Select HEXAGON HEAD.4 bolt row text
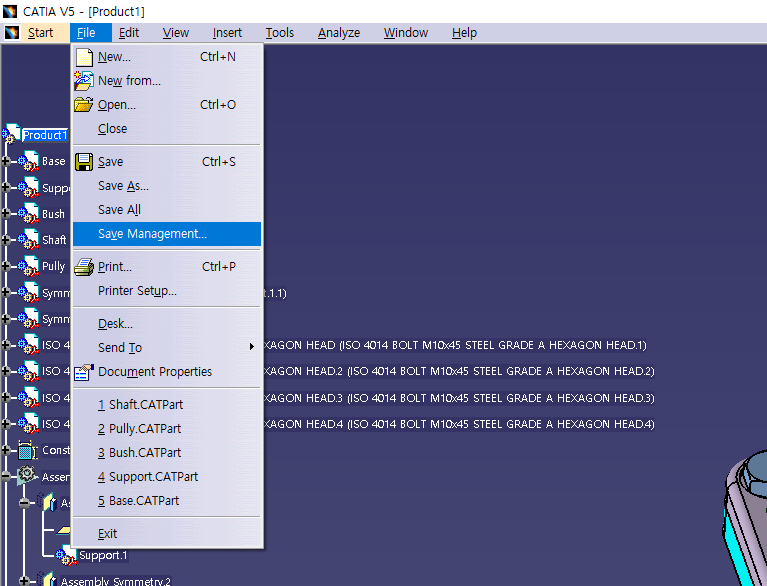Viewport: 767px width, 586px height. pyautogui.click(x=459, y=424)
